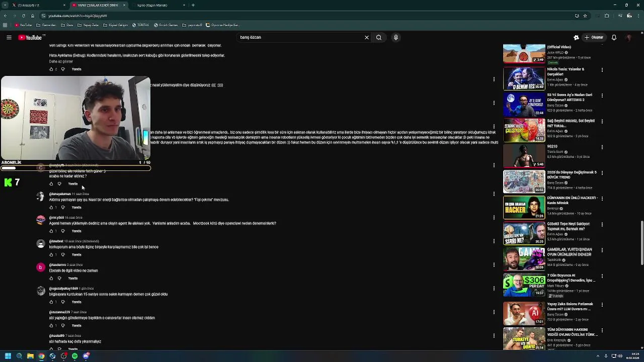This screenshot has width=644, height=362.
Task: Open the 'yayın stuff' bookmarks folder
Action: 192,25
